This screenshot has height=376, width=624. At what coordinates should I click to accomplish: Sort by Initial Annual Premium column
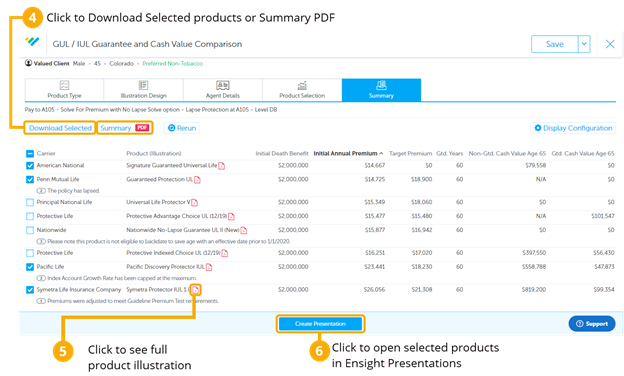(345, 154)
